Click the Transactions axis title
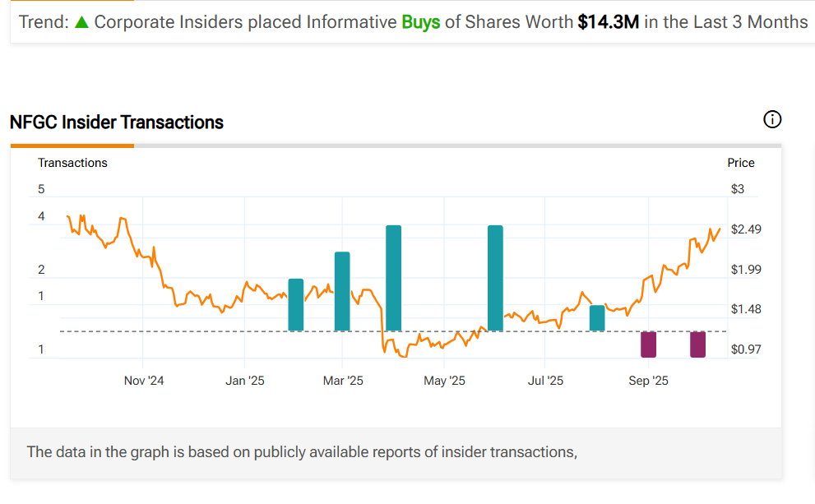This screenshot has width=815, height=504. pos(72,163)
